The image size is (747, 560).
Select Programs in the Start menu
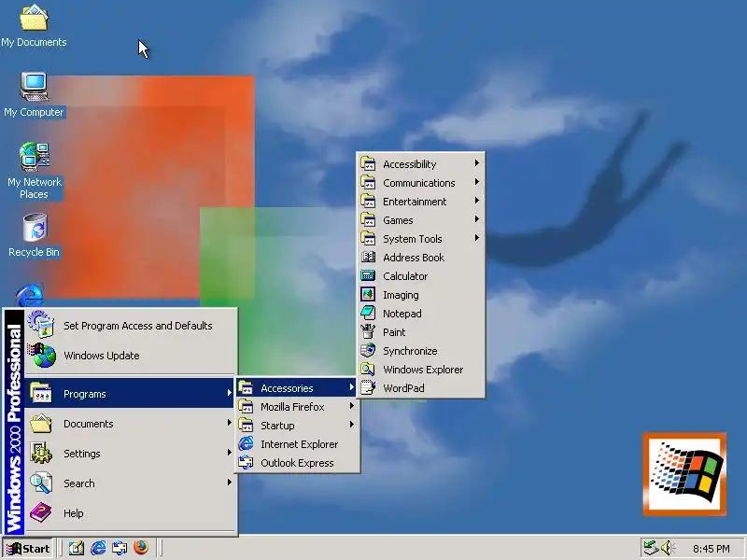tap(131, 393)
